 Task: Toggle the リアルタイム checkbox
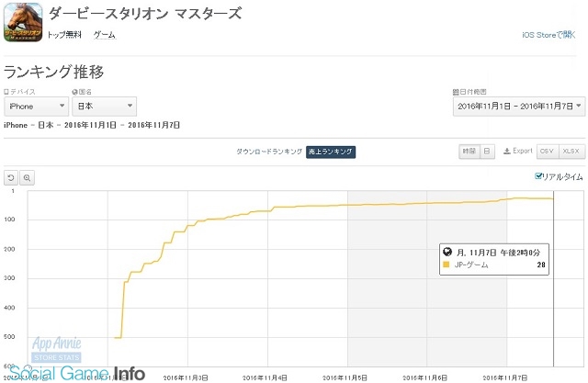pos(538,176)
